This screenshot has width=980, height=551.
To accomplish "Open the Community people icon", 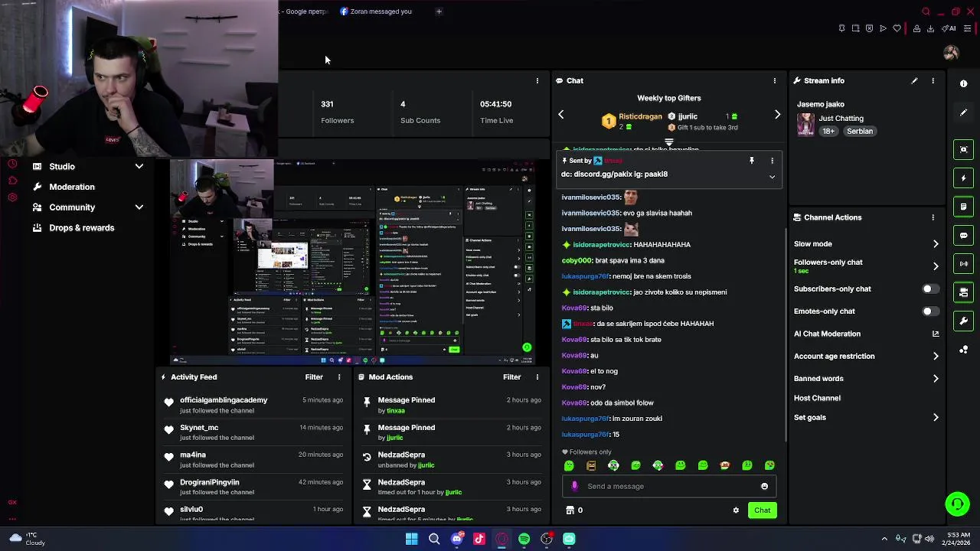I will [x=38, y=207].
